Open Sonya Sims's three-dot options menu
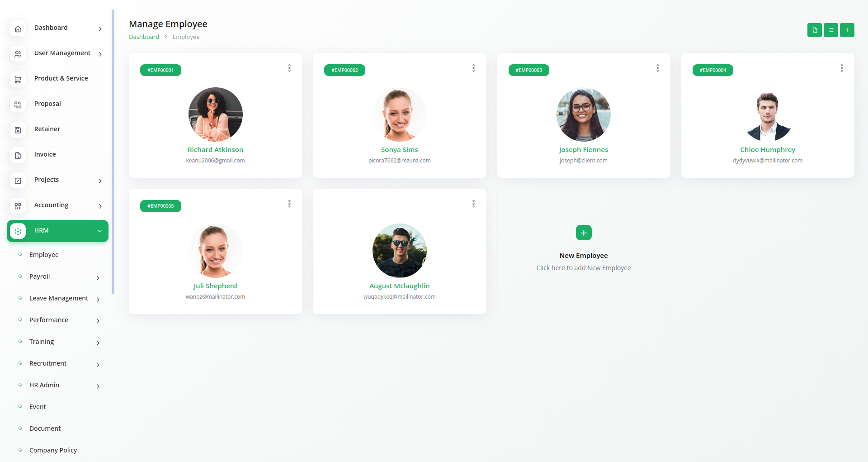The image size is (868, 462). (x=473, y=68)
